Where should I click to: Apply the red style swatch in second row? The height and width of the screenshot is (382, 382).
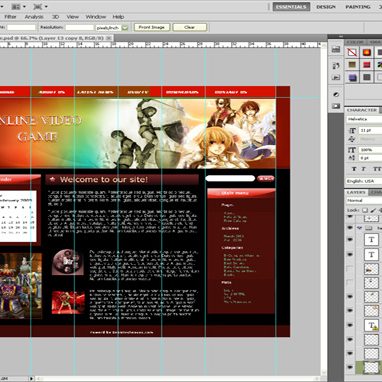point(367,65)
